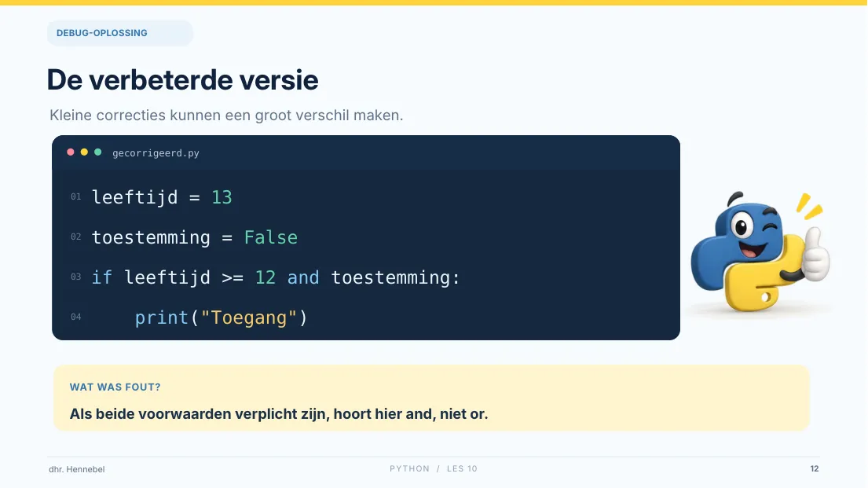Click the red dot in code window

(70, 152)
